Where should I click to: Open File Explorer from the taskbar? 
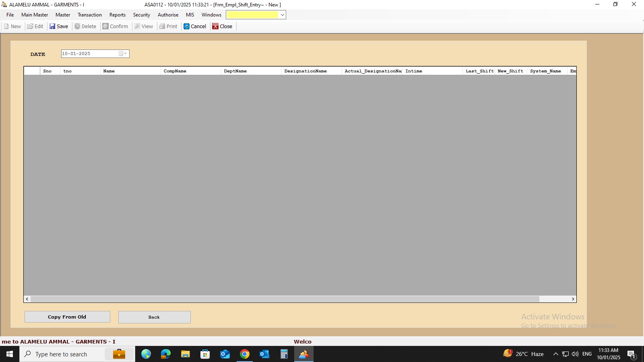tap(185, 354)
